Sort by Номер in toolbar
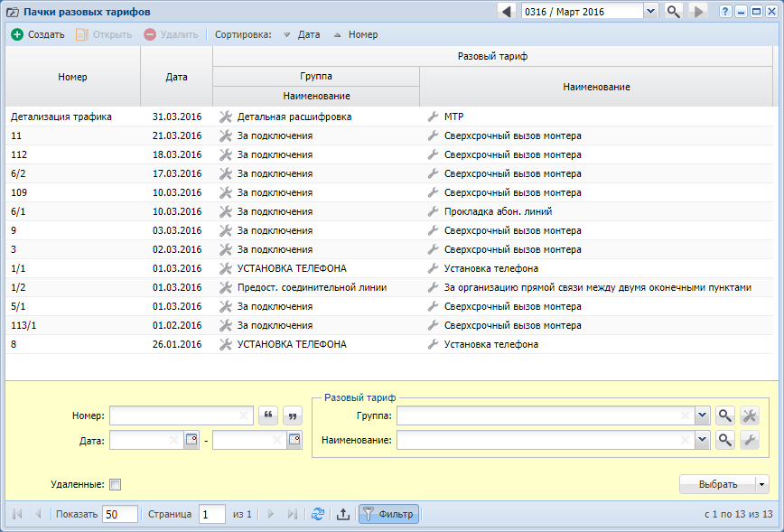The height and width of the screenshot is (532, 784). [356, 34]
